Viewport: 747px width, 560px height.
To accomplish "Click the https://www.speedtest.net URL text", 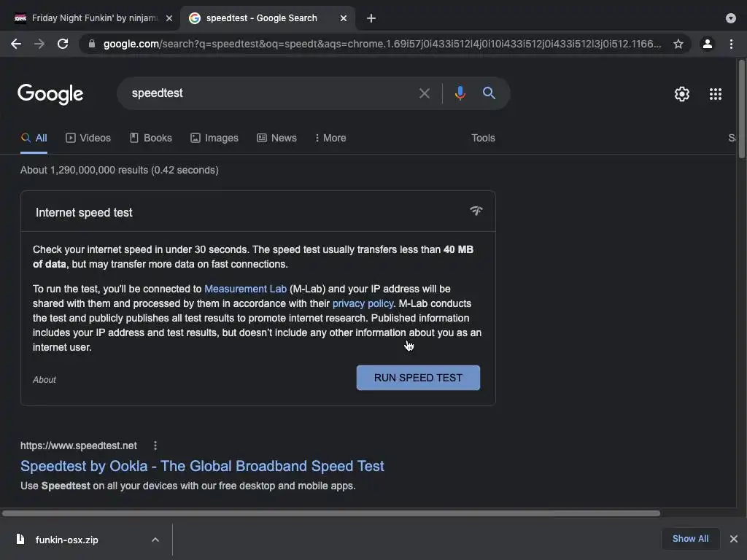I will 79,446.
